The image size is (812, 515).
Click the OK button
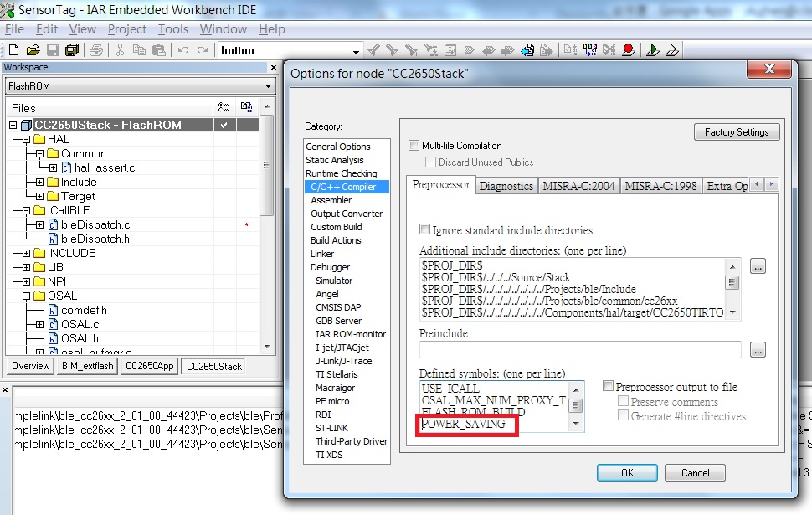point(627,472)
